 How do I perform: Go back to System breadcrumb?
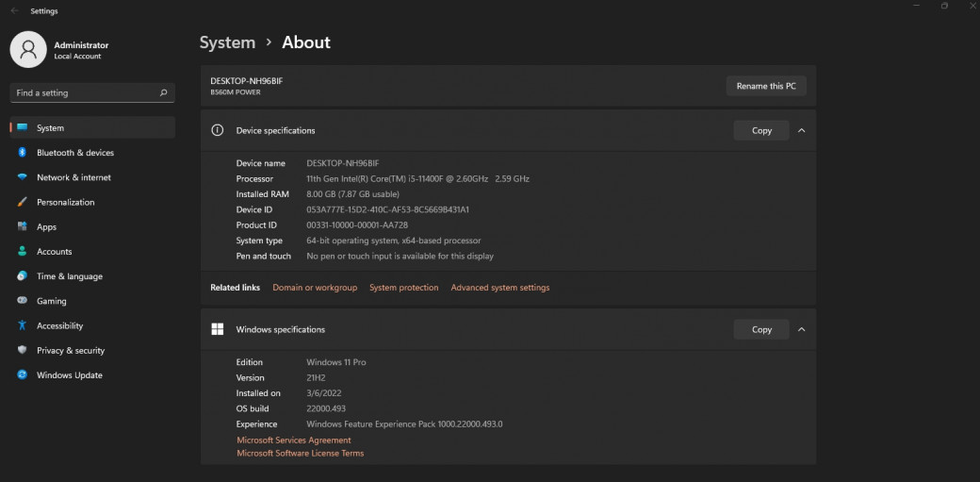pyautogui.click(x=227, y=42)
